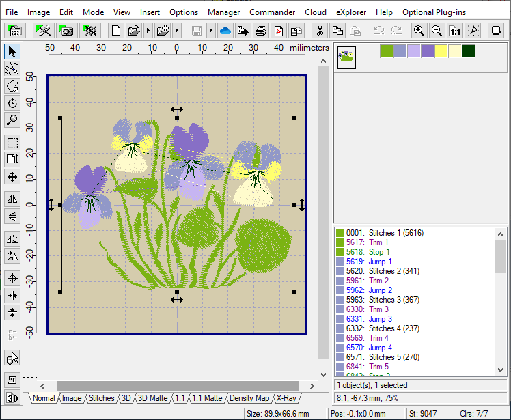Screen dimensions: 511x420
Task: Switch to the X-Ray view tab
Action: pyautogui.click(x=286, y=398)
